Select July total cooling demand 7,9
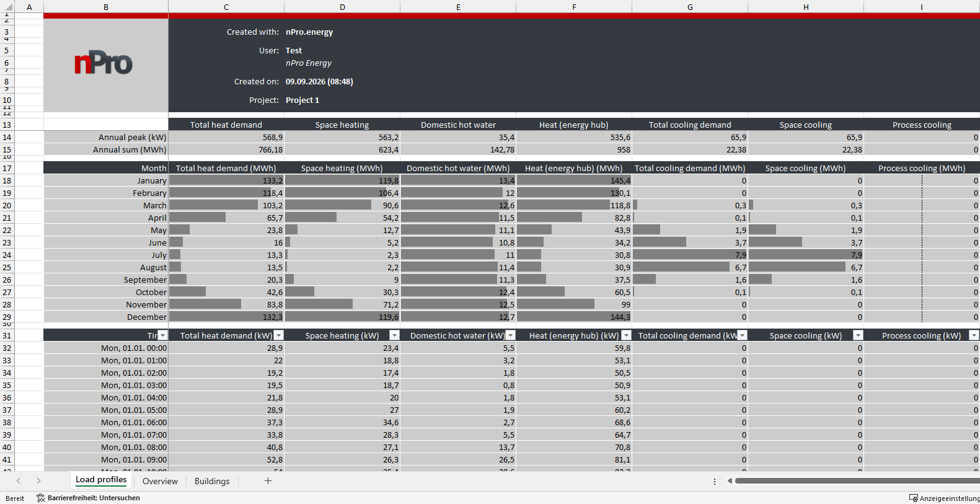980x504 pixels. [690, 255]
